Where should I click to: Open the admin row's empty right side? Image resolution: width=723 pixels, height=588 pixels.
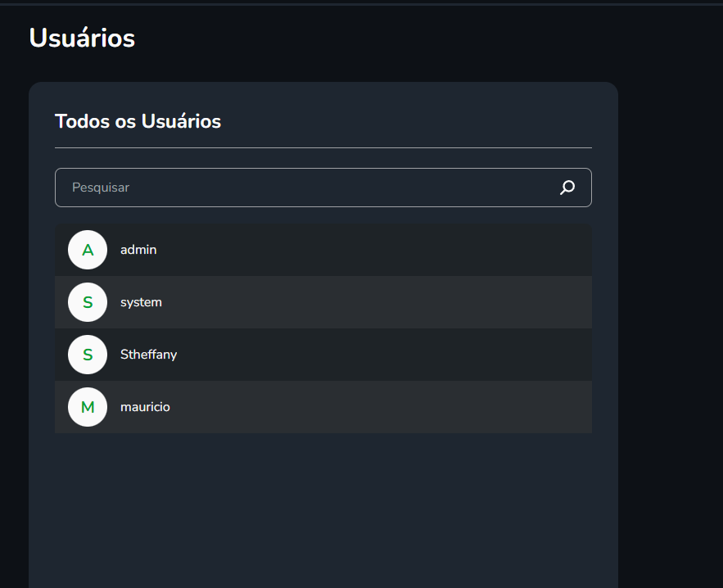[x=409, y=250]
